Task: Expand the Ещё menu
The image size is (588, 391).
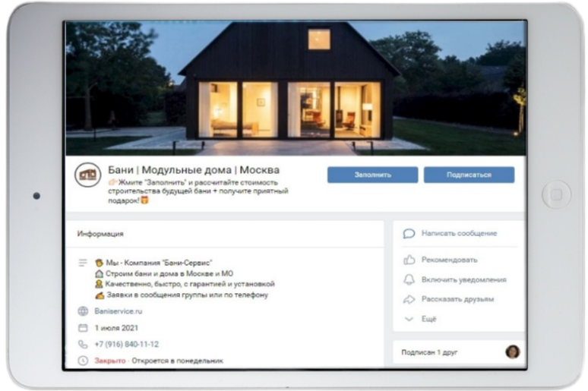Action: pos(428,319)
